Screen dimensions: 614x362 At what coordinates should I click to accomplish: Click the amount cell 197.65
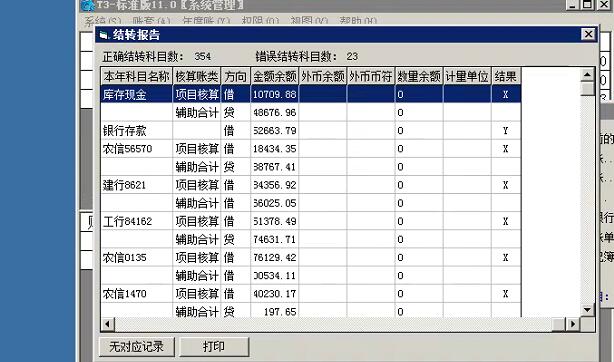[x=274, y=311]
